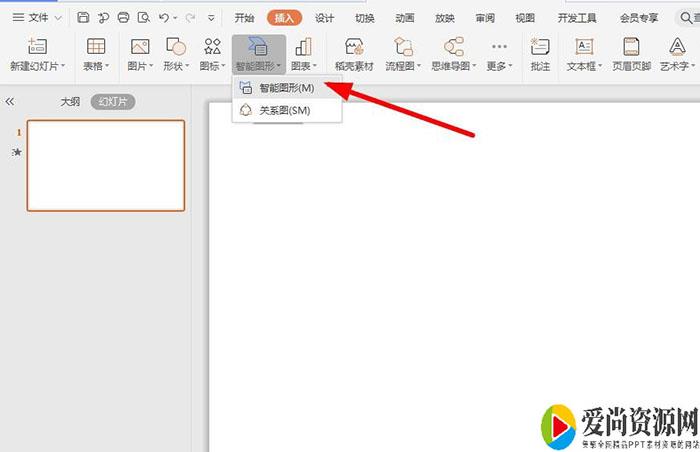Expand the 文件 dropdown chevron
Screen dimensions: 700x452
[x=58, y=18]
